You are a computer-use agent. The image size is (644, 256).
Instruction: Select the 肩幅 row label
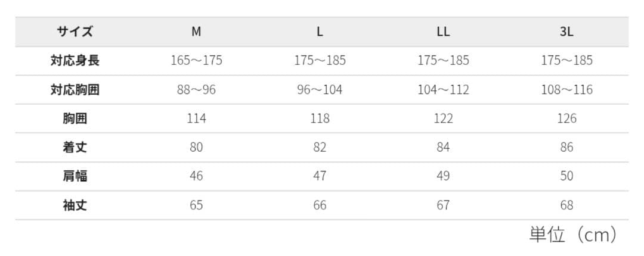click(x=75, y=176)
